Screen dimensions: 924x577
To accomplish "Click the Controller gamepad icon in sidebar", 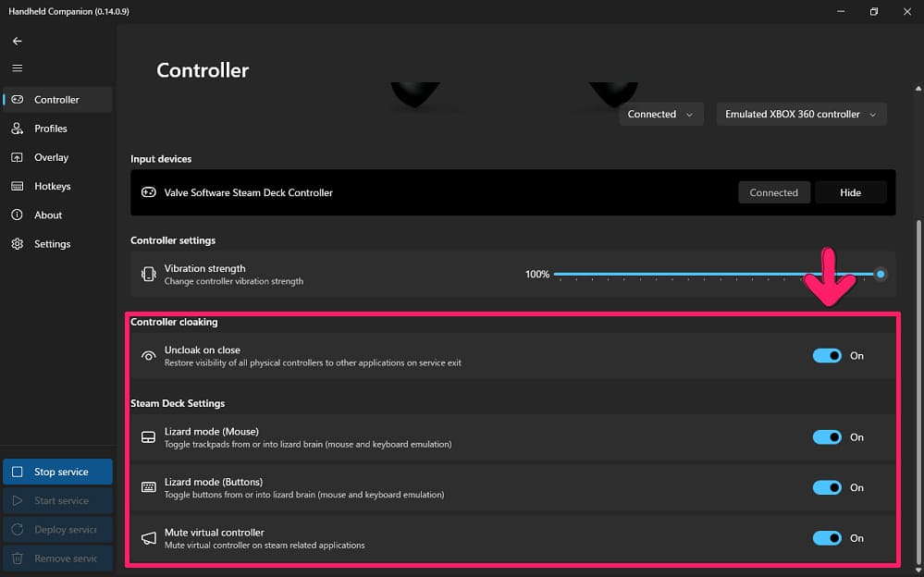I will 17,100.
